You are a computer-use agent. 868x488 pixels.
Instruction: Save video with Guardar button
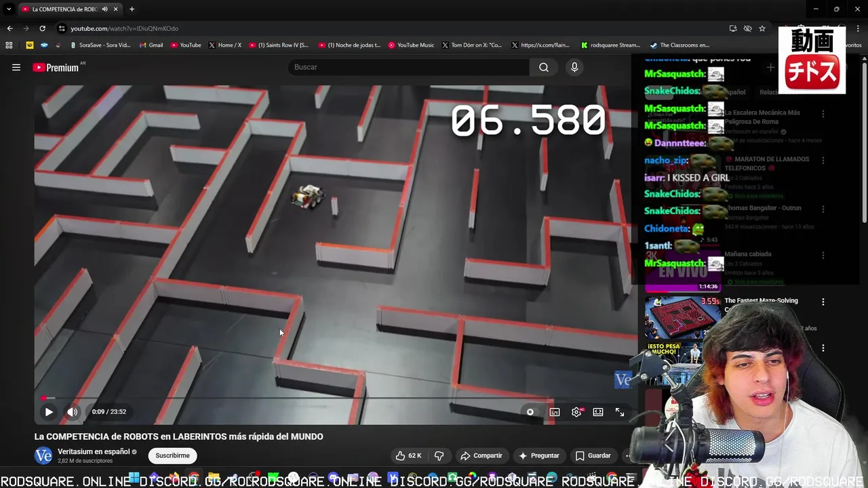click(593, 455)
